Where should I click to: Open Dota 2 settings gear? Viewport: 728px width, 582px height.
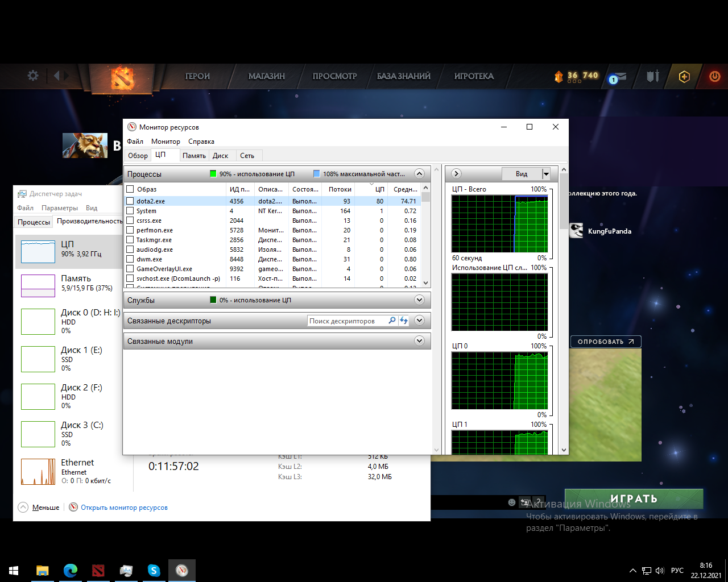point(33,76)
